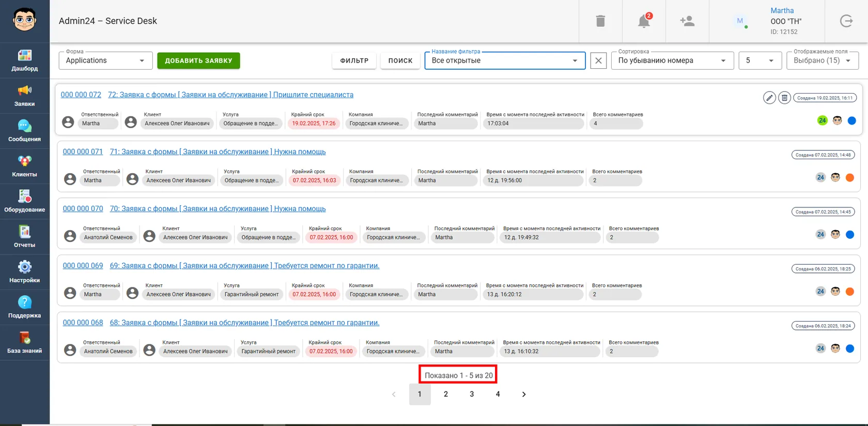Open the Название фильтра dropdown
This screenshot has width=868, height=426.
click(505, 60)
